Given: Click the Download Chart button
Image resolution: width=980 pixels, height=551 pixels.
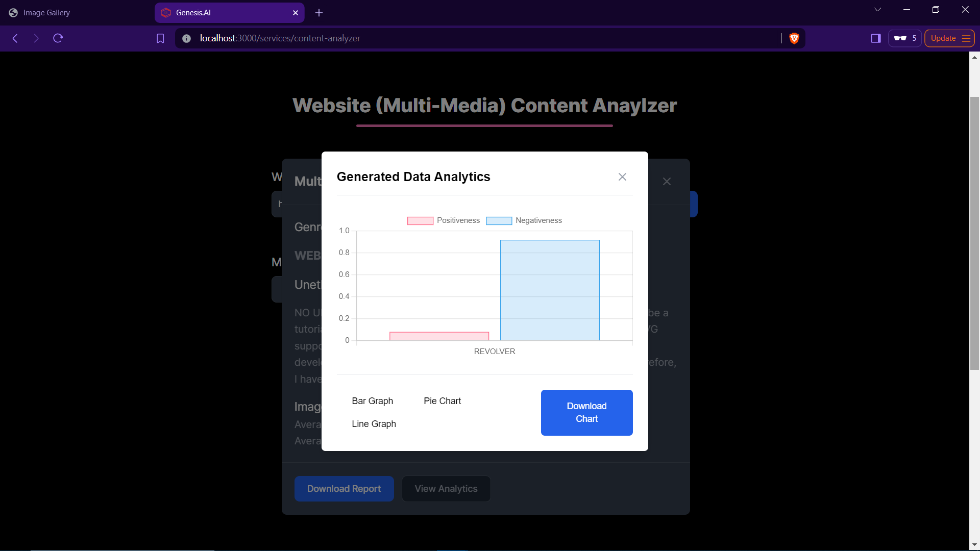Looking at the screenshot, I should point(586,412).
